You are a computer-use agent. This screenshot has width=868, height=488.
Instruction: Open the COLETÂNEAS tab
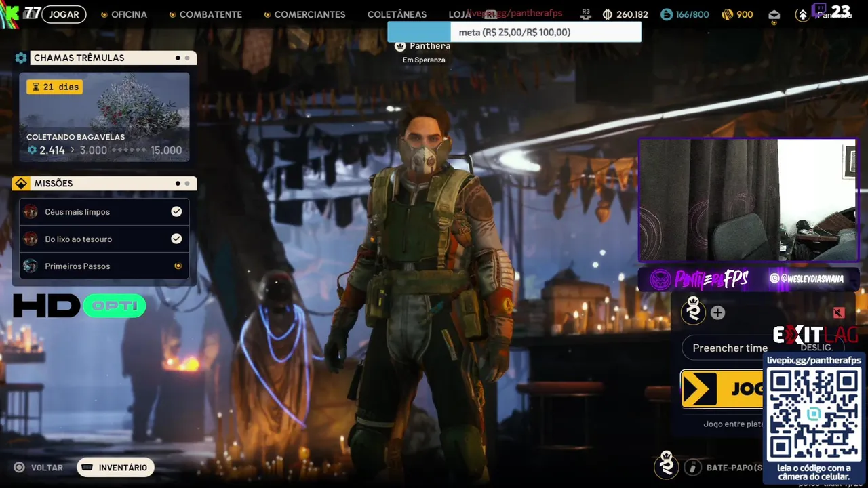pyautogui.click(x=397, y=14)
